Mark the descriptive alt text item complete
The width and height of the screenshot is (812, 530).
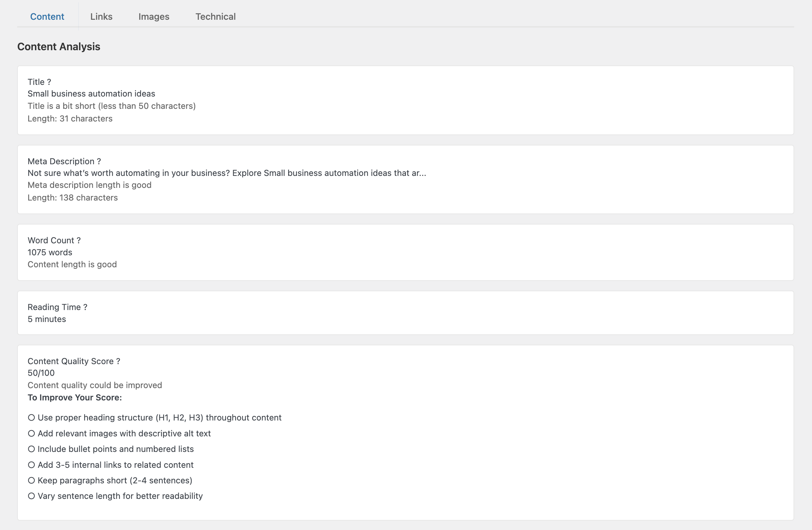[x=32, y=433]
